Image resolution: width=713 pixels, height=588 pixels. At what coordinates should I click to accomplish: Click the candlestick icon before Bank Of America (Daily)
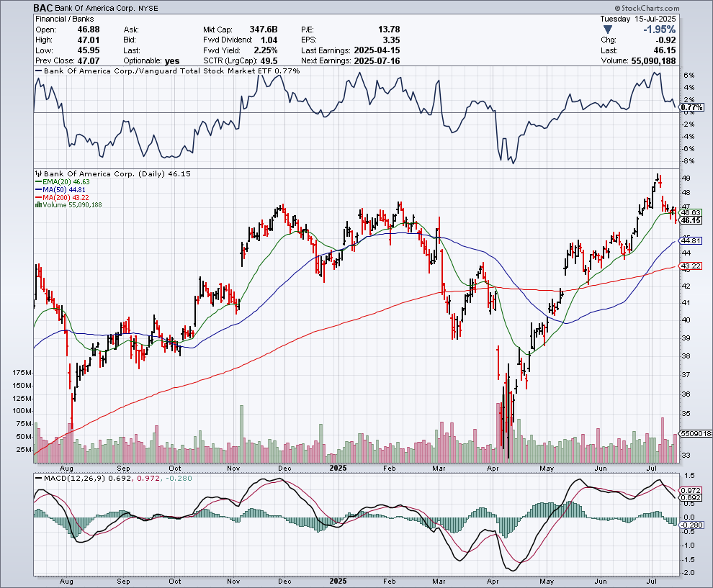[x=39, y=173]
